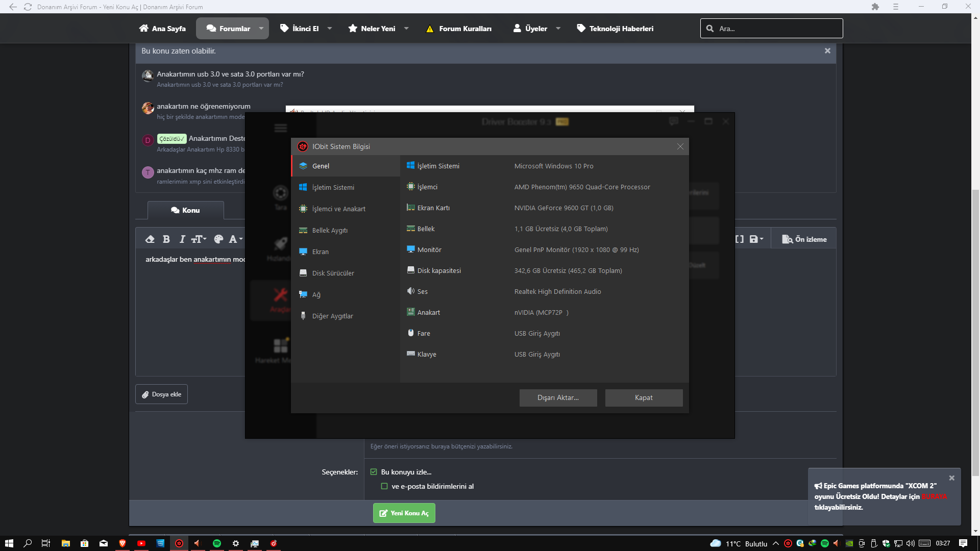Open the Disk Sürücüler section
The image size is (980, 551).
point(333,273)
